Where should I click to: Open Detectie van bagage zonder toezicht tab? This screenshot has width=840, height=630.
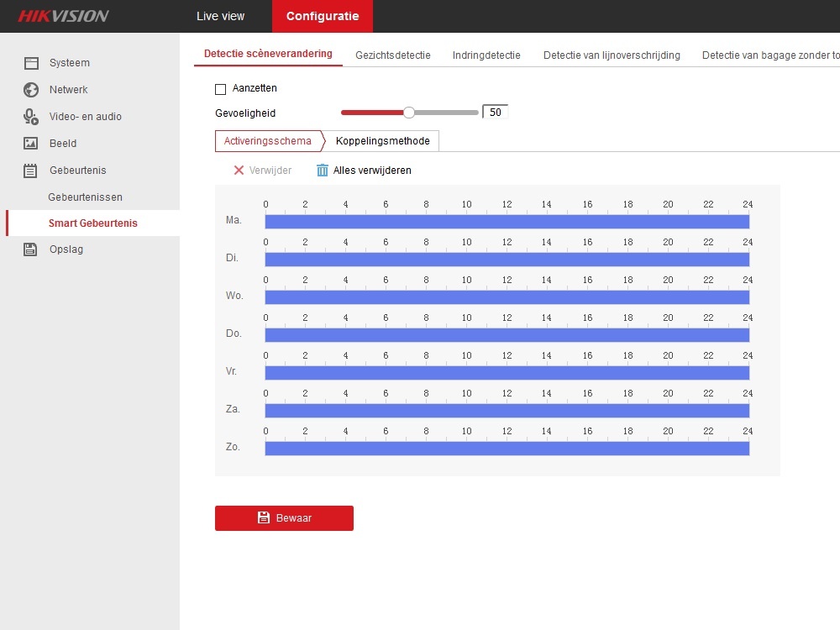click(x=770, y=55)
